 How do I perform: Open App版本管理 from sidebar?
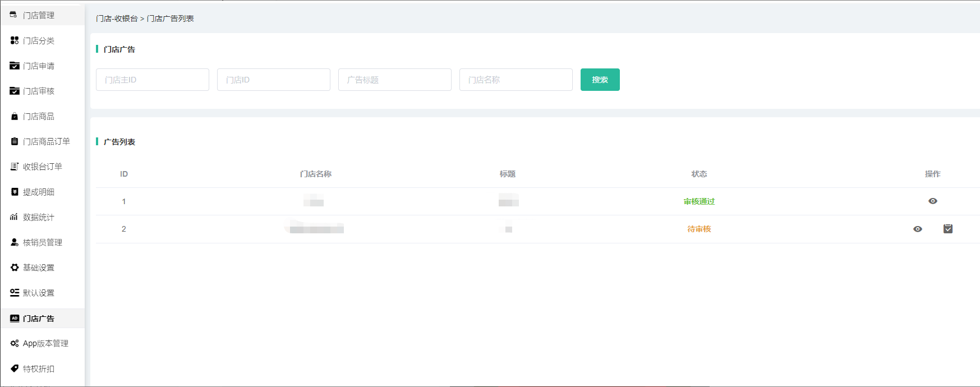click(45, 343)
